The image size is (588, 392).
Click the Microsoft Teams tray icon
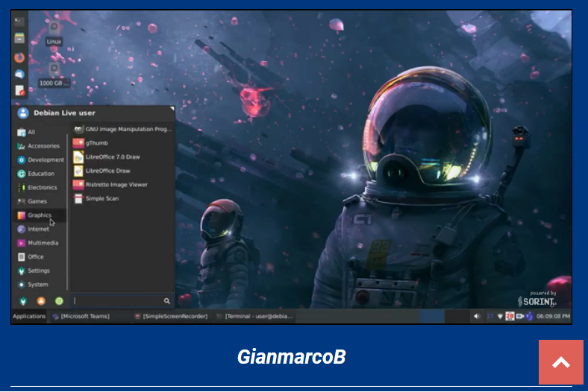pos(529,317)
